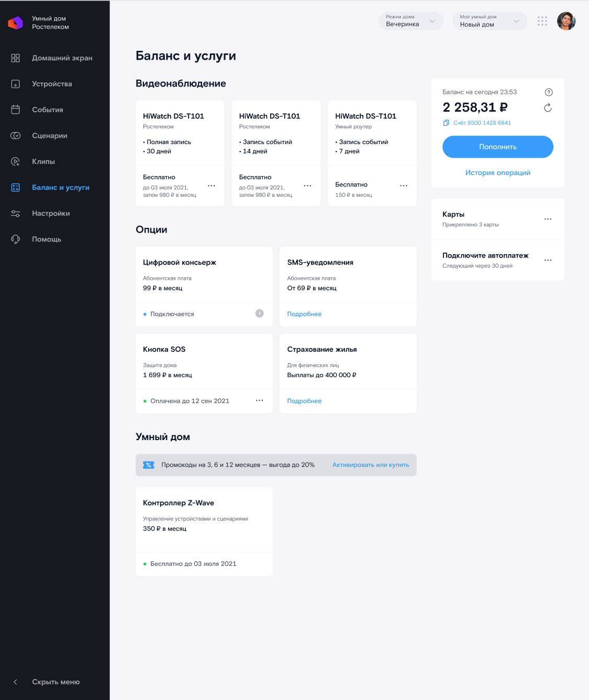The height and width of the screenshot is (700, 589).
Task: Open Подробнее for SMS-уведомления
Action: (x=304, y=314)
